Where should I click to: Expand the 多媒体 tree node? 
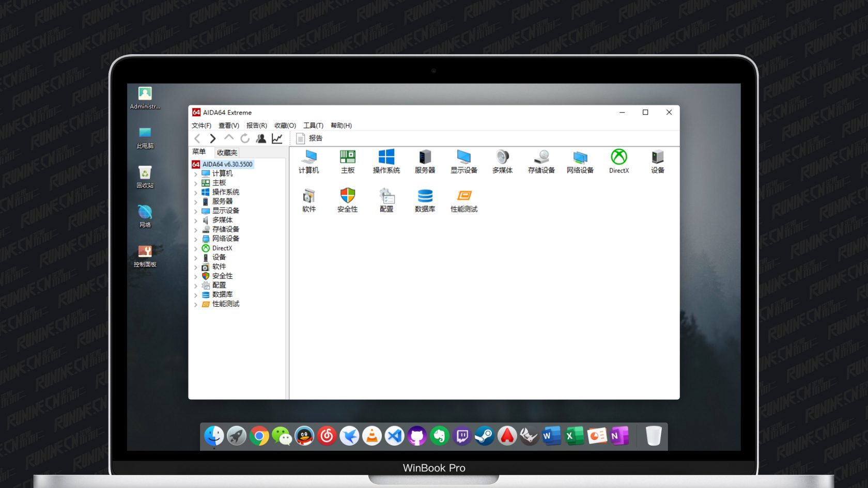coord(196,221)
